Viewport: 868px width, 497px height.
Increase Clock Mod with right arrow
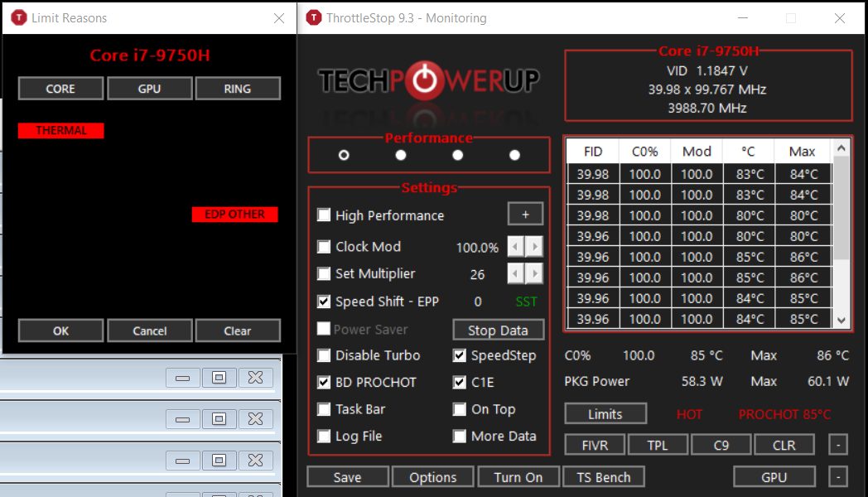(x=534, y=246)
